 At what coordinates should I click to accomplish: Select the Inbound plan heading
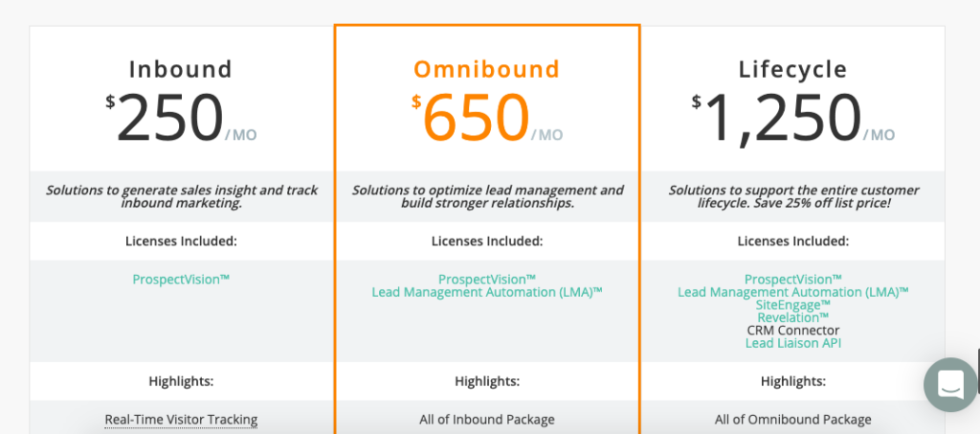coord(181,69)
